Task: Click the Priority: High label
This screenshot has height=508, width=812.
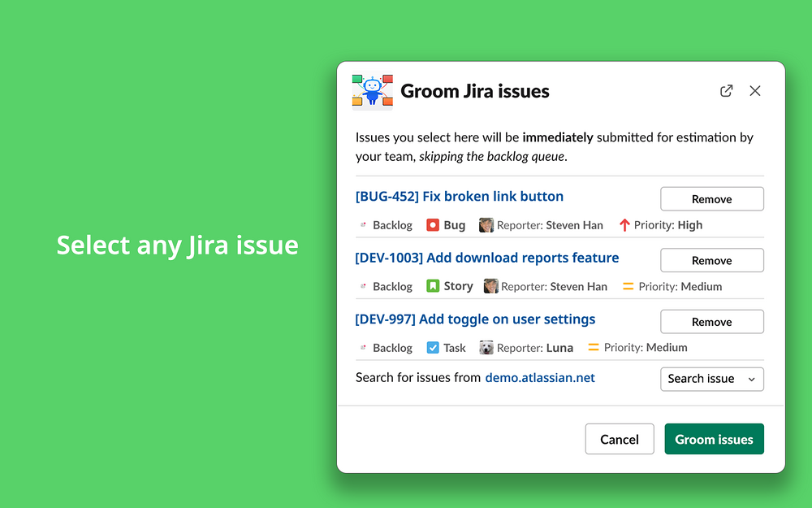Action: [x=668, y=225]
